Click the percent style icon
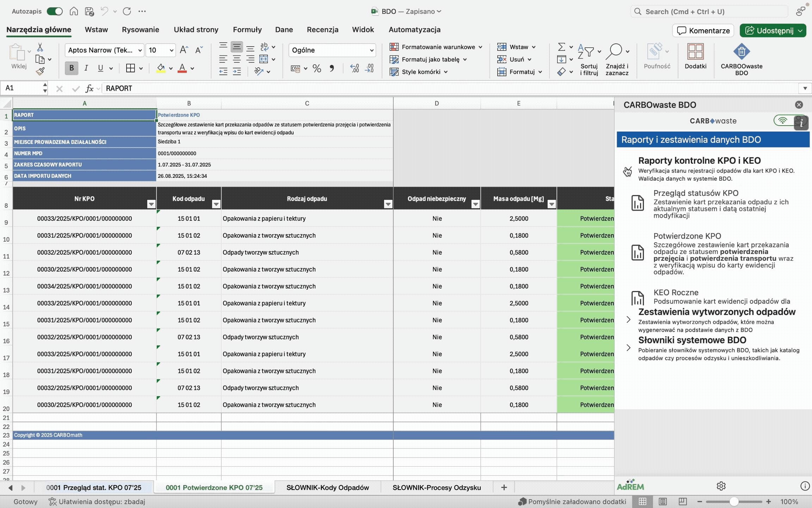812x508 pixels. point(316,68)
